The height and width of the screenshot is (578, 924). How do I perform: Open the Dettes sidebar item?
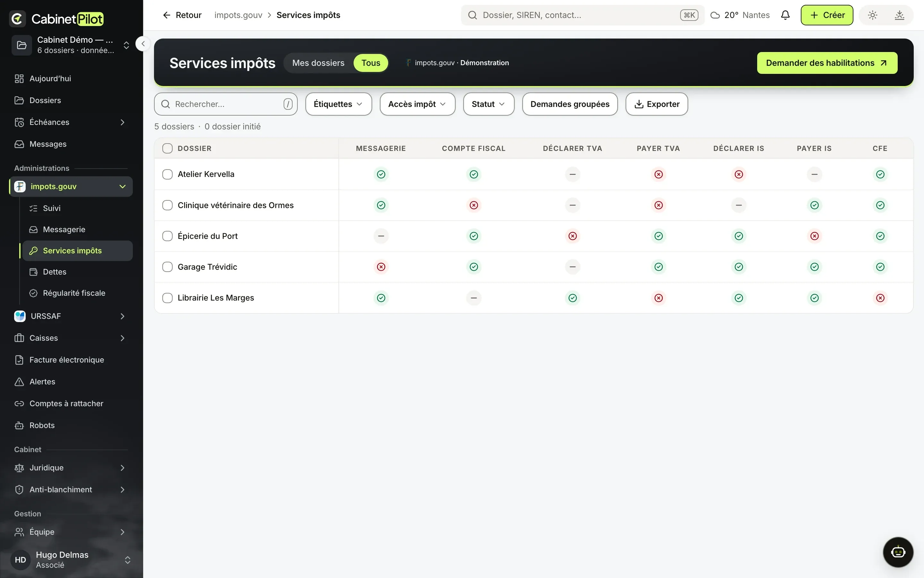pos(78,272)
